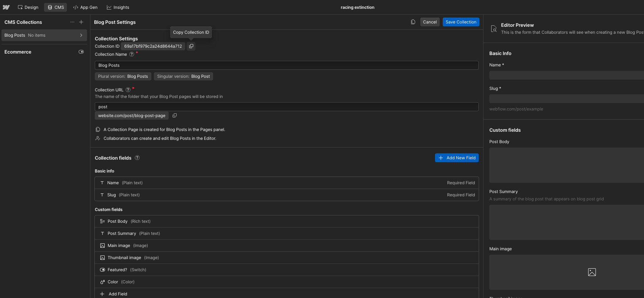
Task: Click Add Field at the list bottom
Action: pyautogui.click(x=287, y=294)
